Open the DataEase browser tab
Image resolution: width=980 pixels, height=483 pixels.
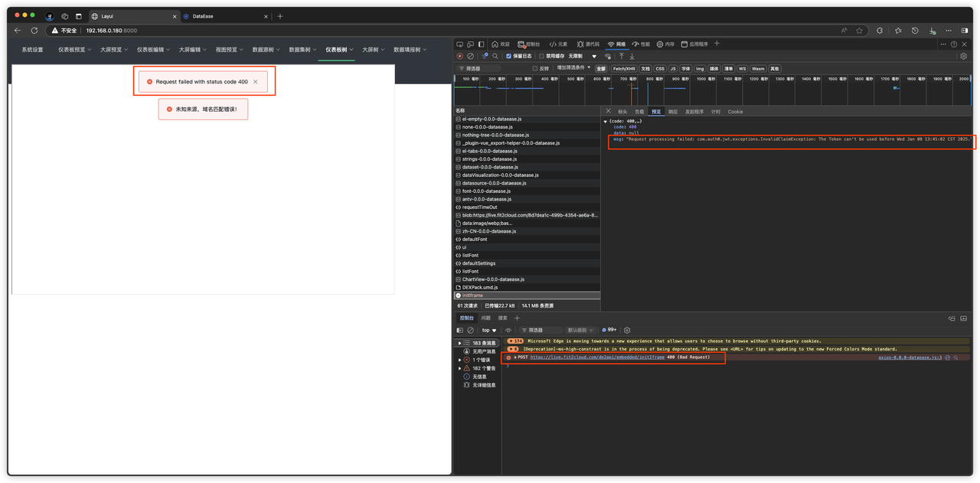coord(203,16)
